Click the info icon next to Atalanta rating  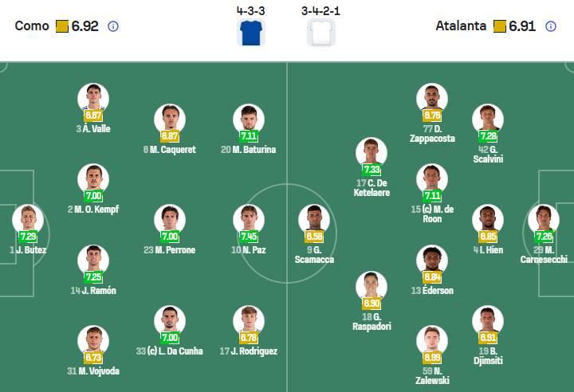(551, 26)
